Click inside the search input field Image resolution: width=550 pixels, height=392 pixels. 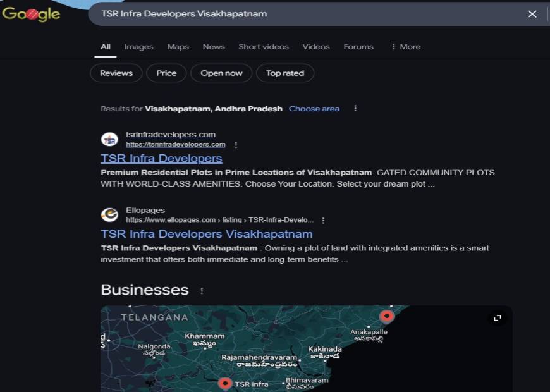coord(303,14)
